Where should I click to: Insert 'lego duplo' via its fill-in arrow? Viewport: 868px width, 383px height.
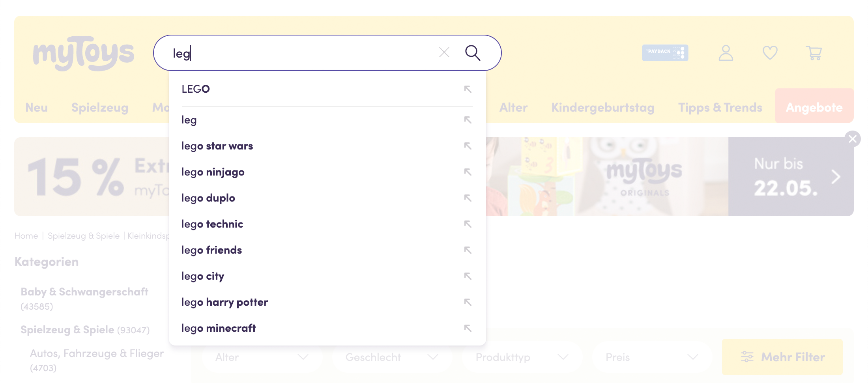coord(468,198)
